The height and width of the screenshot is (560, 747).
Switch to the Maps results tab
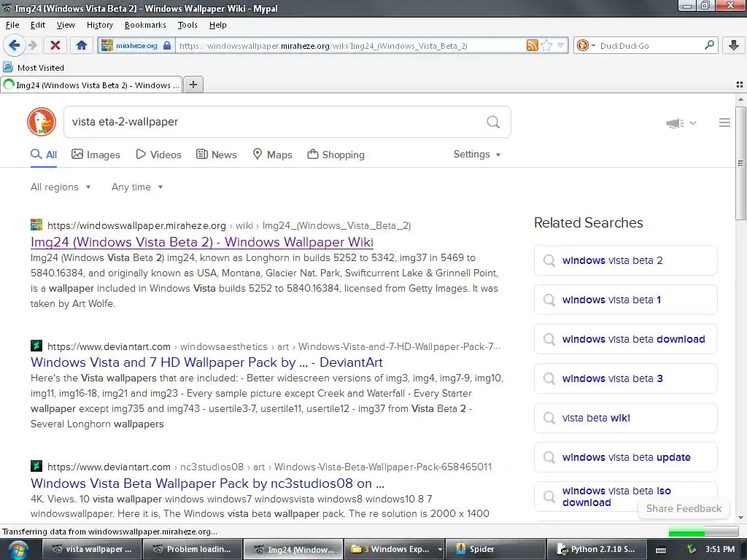pyautogui.click(x=272, y=155)
